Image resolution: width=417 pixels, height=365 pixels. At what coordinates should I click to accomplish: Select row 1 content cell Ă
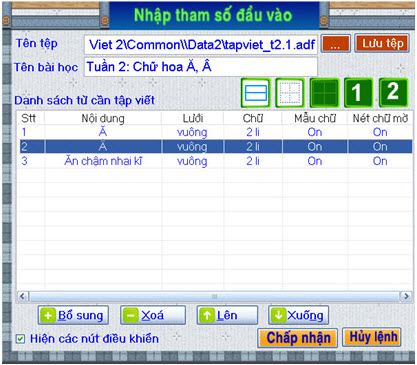point(103,132)
